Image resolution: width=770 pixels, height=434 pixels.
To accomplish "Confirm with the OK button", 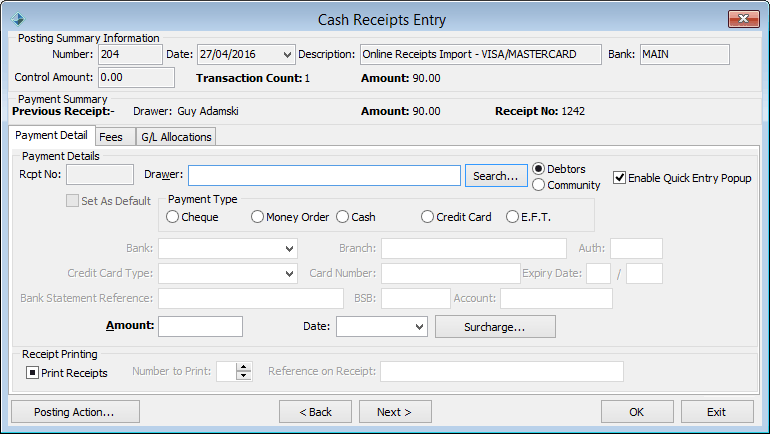I will coord(637,412).
